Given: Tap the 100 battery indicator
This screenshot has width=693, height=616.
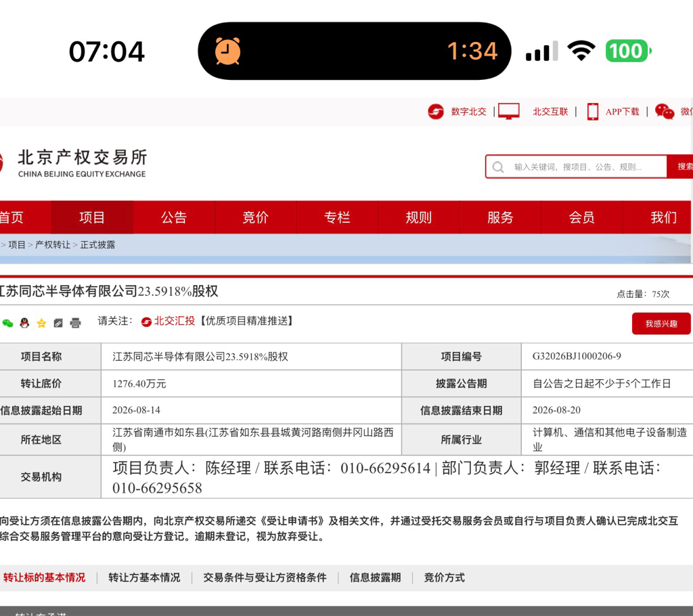Looking at the screenshot, I should 628,51.
